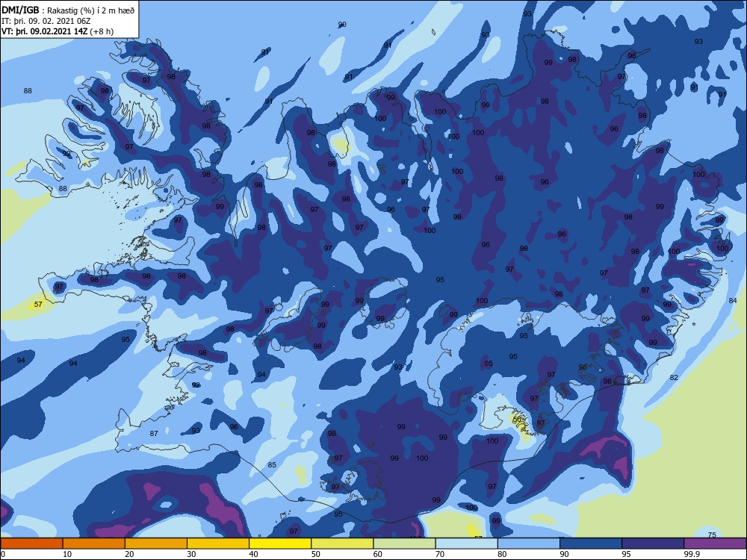Click the bright yellow 40–50 legend swatch
This screenshot has height=560, width=747.
(280, 544)
